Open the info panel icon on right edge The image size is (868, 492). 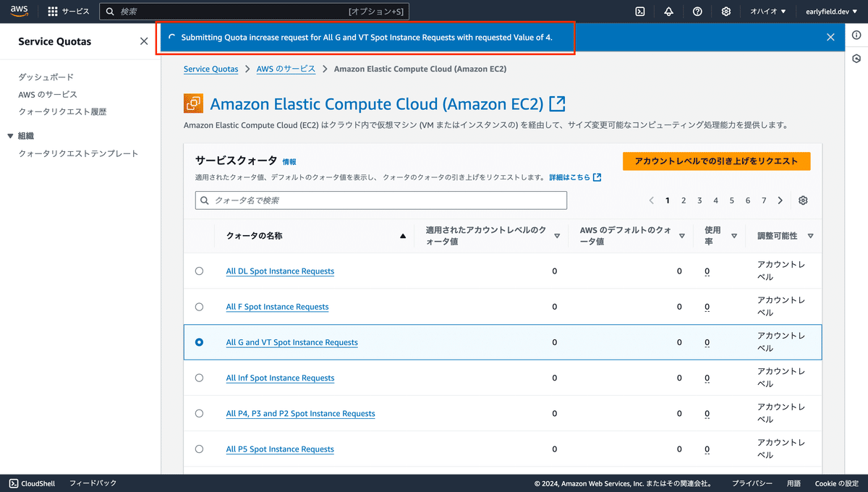[x=856, y=35]
